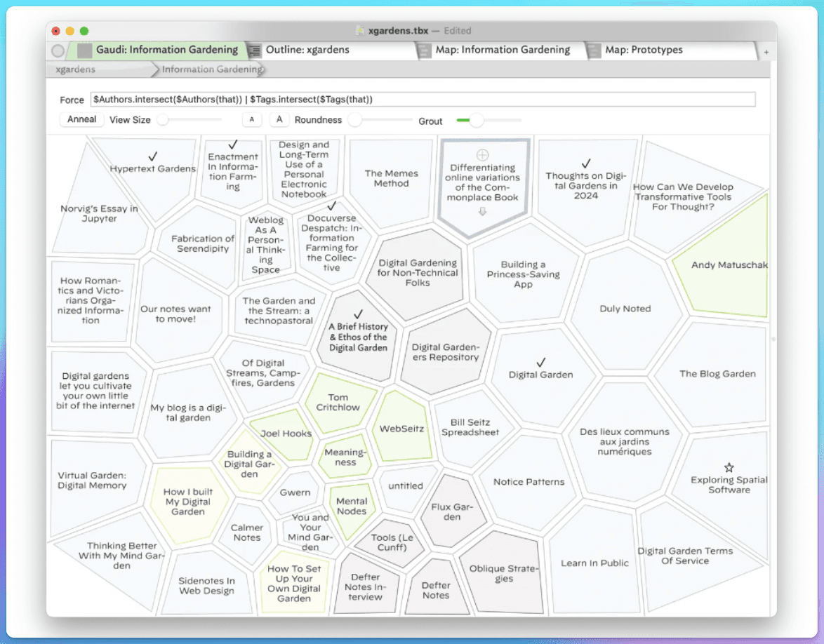
Task: Click the Our notes want to move! note
Action: tap(175, 314)
